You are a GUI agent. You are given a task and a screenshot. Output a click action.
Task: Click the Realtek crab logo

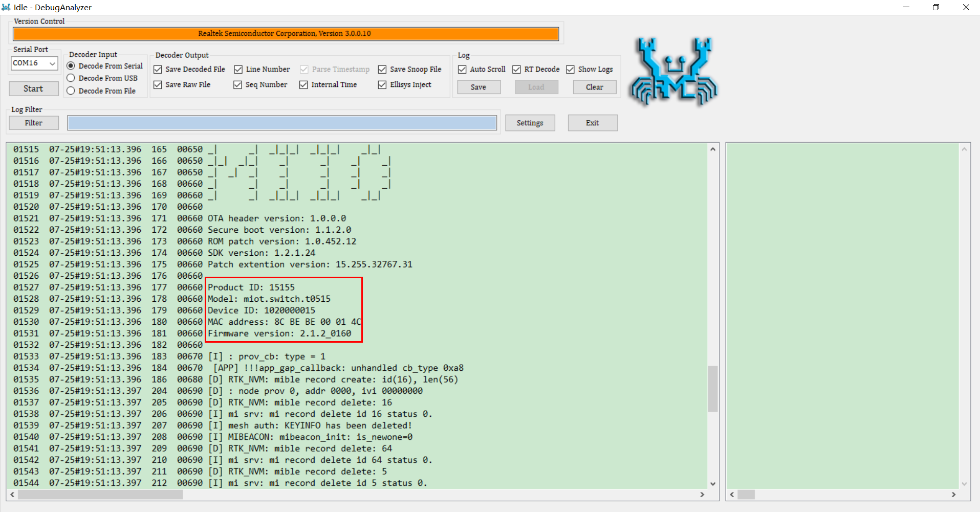coord(673,72)
